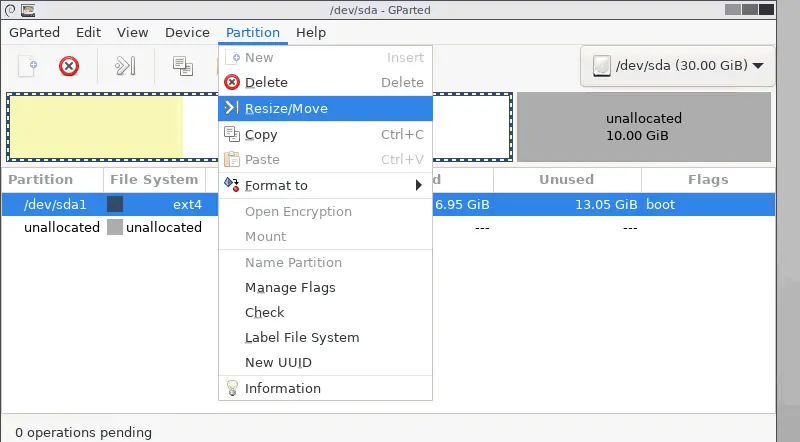Select Check in the Partition menu
Image resolution: width=800 pixels, height=442 pixels.
click(x=326, y=312)
